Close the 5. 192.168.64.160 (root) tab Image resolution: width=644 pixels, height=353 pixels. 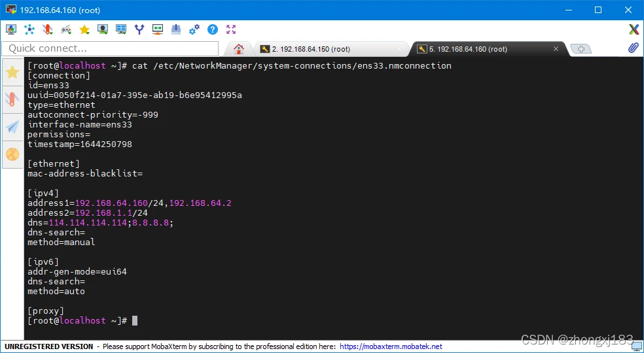click(556, 49)
